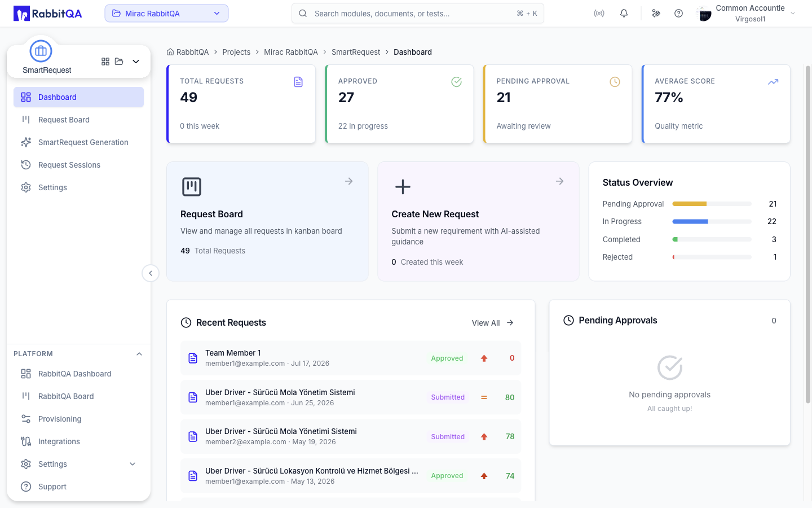Viewport: 812px width, 508px height.
Task: Click RabbitQA home breadcrumb
Action: pyautogui.click(x=188, y=52)
